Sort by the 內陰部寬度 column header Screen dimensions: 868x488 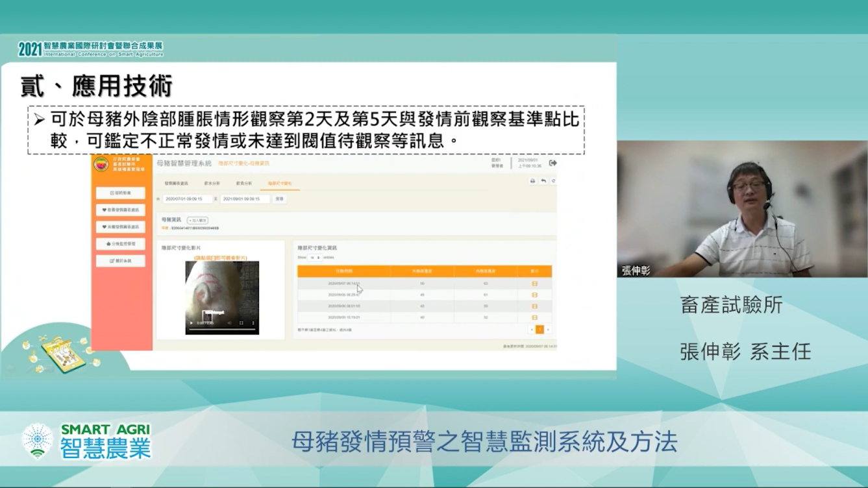pyautogui.click(x=486, y=271)
